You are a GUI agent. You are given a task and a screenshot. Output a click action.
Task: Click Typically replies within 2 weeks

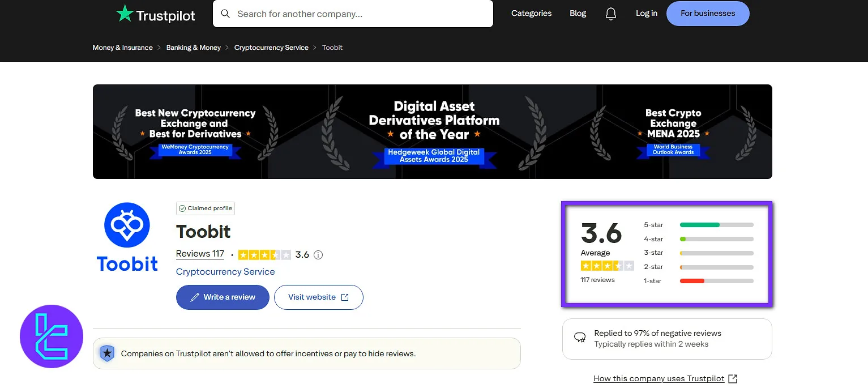point(651,344)
